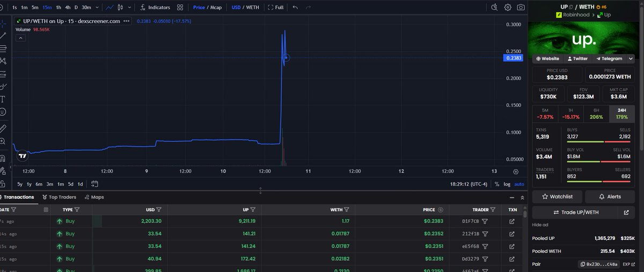Expand the chart style dropdown arrow

[129, 8]
